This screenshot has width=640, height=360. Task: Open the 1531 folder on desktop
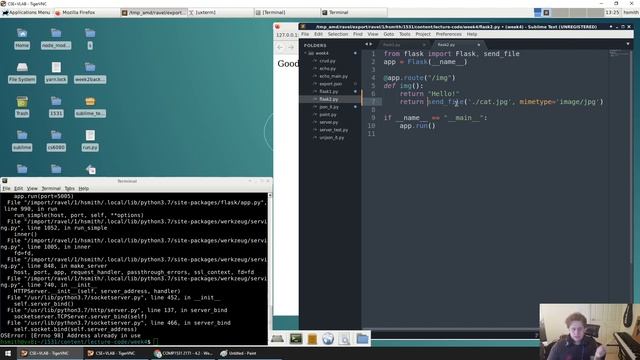coord(56,107)
